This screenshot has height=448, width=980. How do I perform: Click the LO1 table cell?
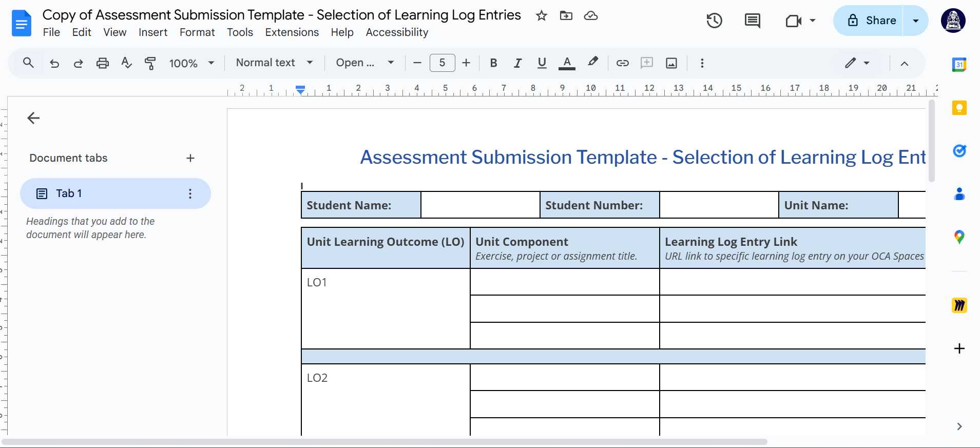pos(386,309)
